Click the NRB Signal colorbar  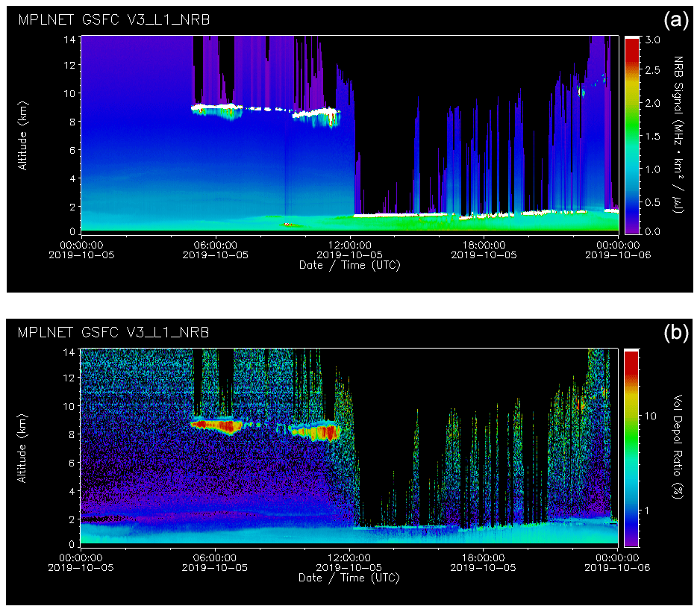click(x=631, y=134)
